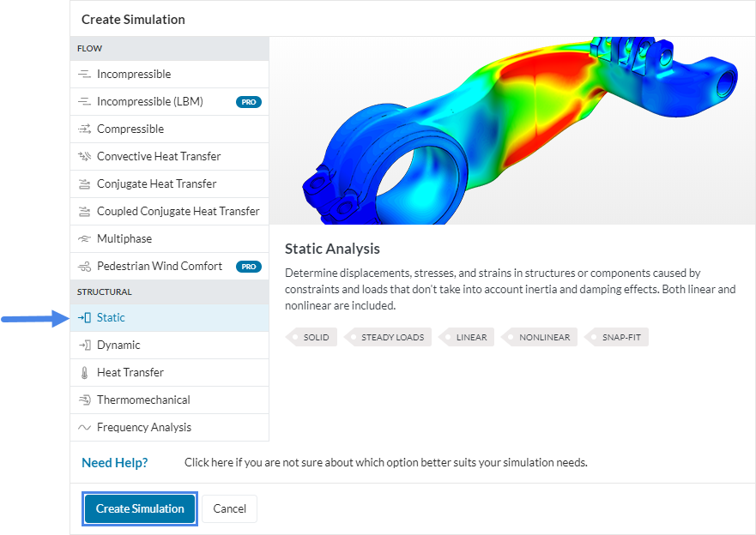
Task: Cancel the simulation creation dialog
Action: 229,508
